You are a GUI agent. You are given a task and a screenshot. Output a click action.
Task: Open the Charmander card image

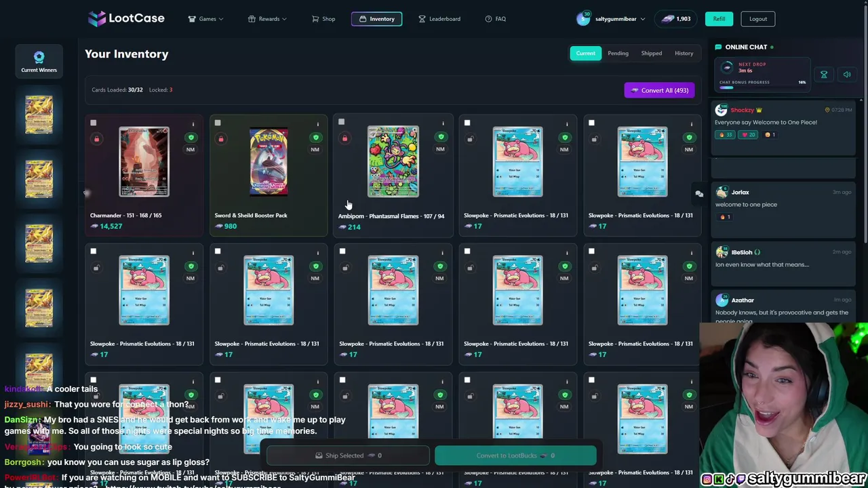(x=144, y=161)
